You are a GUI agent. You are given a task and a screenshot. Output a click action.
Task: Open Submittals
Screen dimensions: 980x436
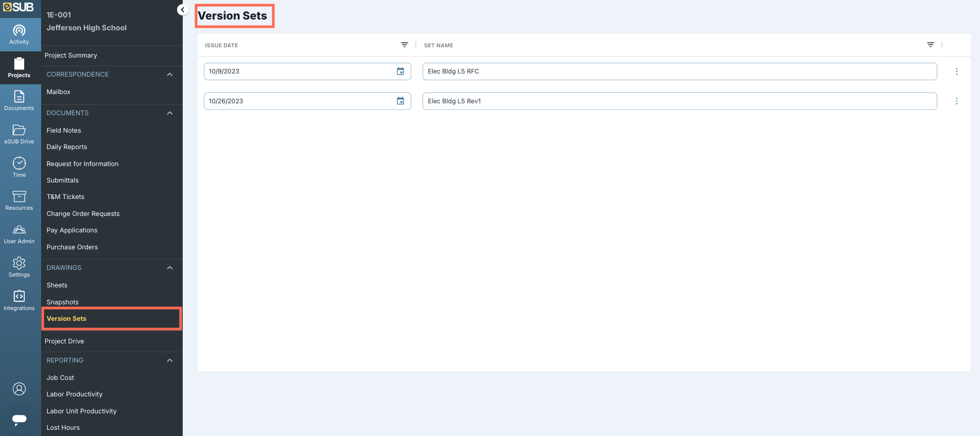click(x=63, y=180)
